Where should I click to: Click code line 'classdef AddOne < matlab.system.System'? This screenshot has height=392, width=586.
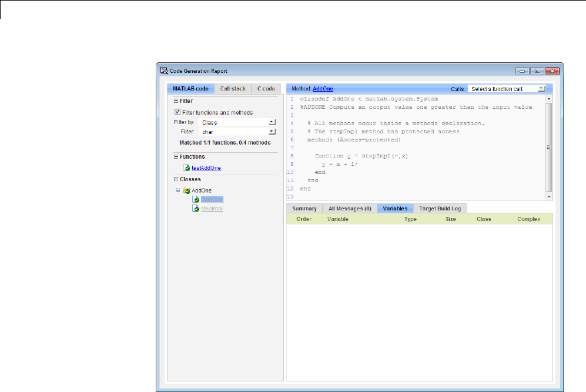point(369,99)
